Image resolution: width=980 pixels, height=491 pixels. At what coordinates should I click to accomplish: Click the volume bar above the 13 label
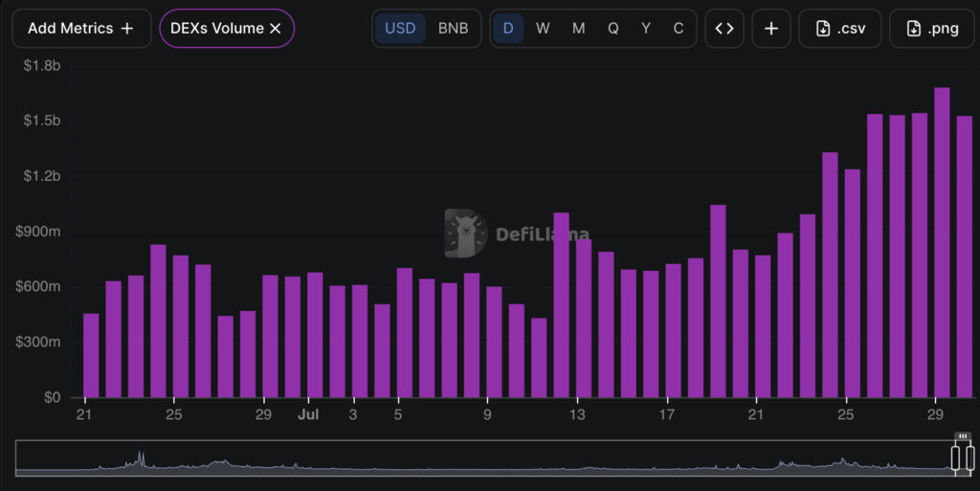[584, 319]
